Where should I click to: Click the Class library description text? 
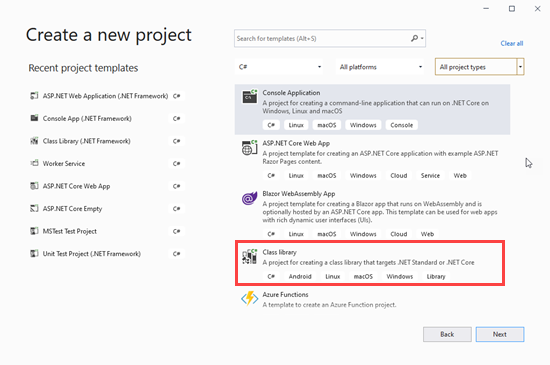[368, 262]
